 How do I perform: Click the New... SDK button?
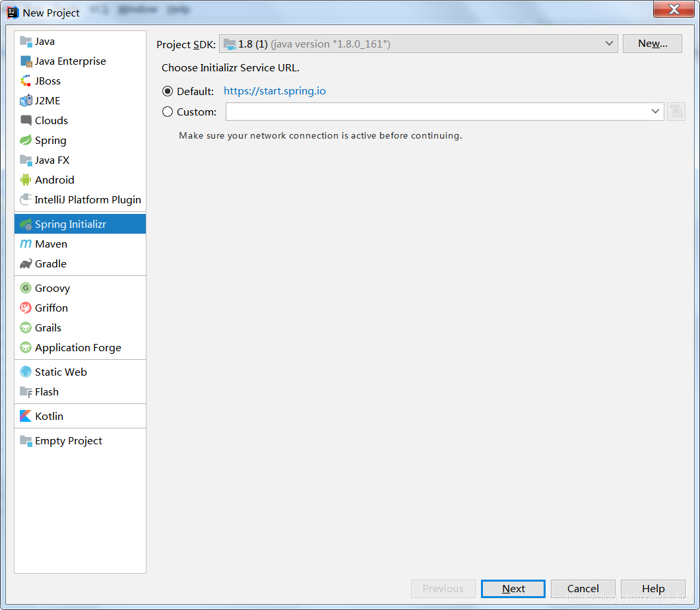652,44
